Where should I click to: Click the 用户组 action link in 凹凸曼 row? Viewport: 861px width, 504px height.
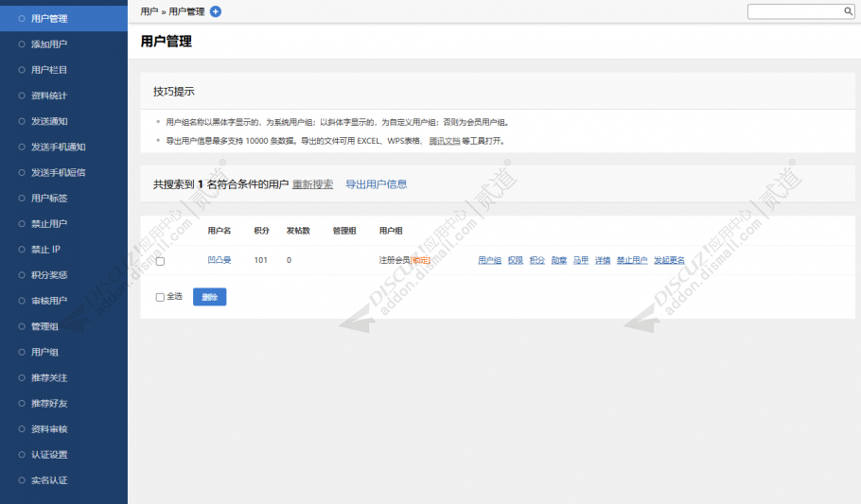(489, 260)
